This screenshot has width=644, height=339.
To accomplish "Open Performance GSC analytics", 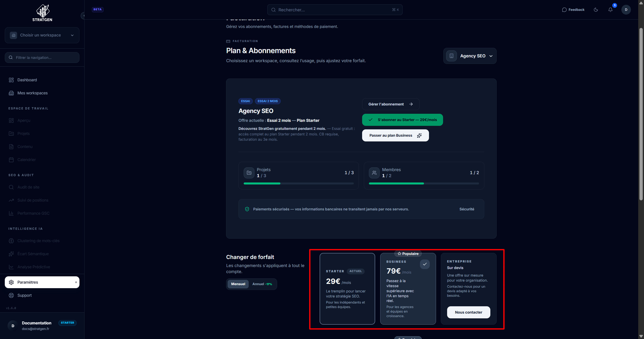I will pyautogui.click(x=33, y=213).
